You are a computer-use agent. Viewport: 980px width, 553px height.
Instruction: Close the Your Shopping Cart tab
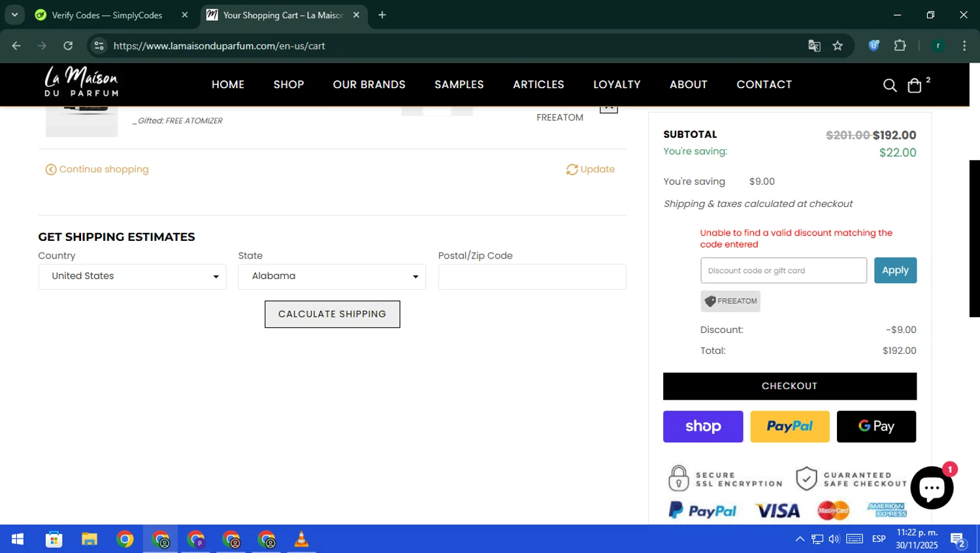[x=356, y=15]
